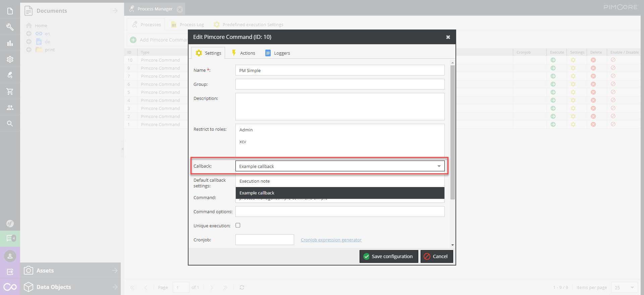Delete the command in row ID 7
The width and height of the screenshot is (644, 295).
593,76
